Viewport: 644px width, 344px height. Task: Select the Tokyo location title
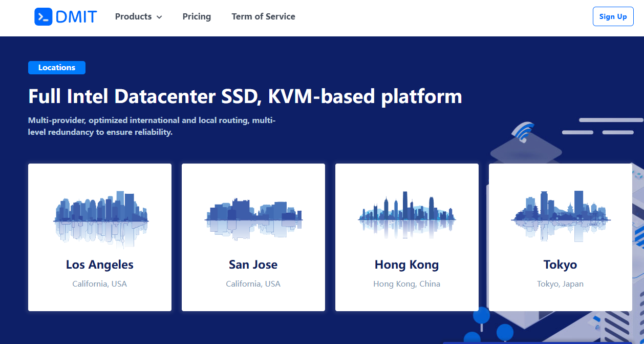561,265
